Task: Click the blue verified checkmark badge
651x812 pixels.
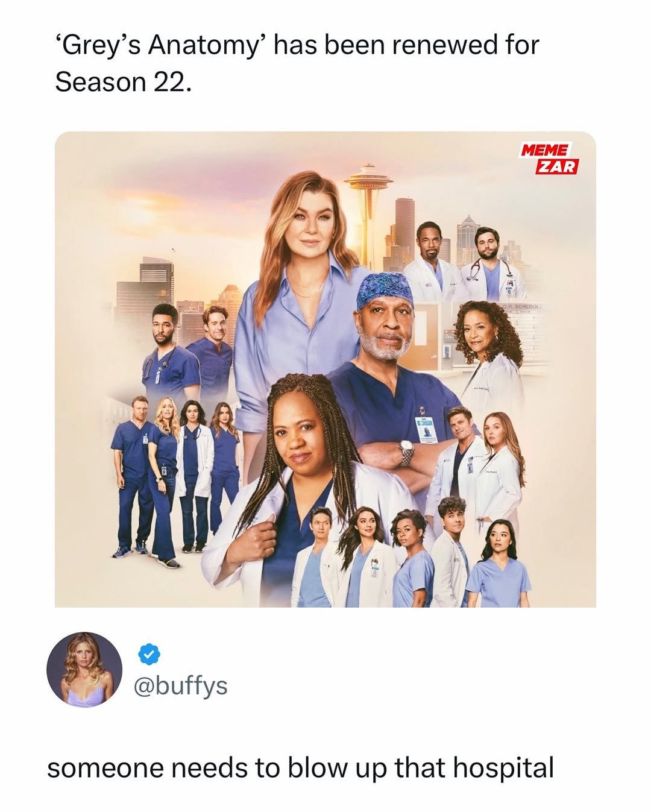Action: [149, 653]
